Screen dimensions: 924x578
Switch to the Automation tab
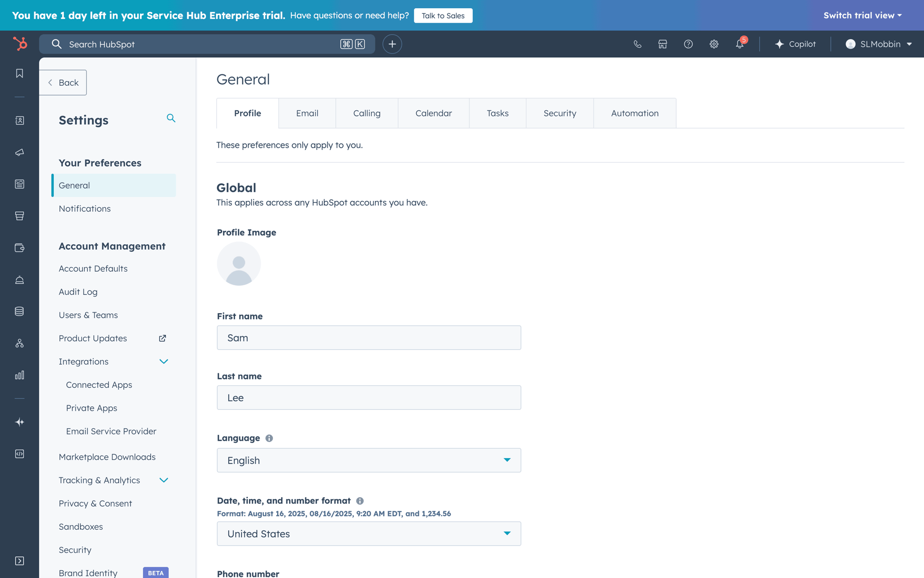tap(635, 113)
